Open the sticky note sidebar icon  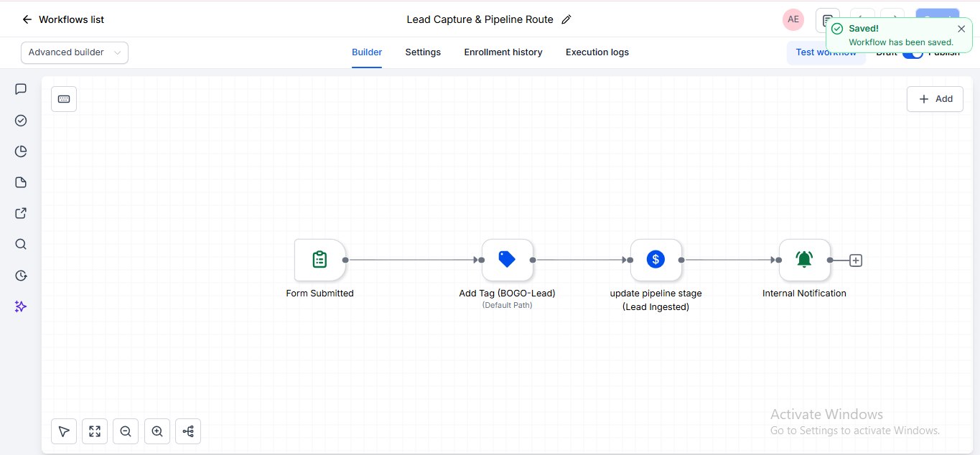click(x=21, y=182)
